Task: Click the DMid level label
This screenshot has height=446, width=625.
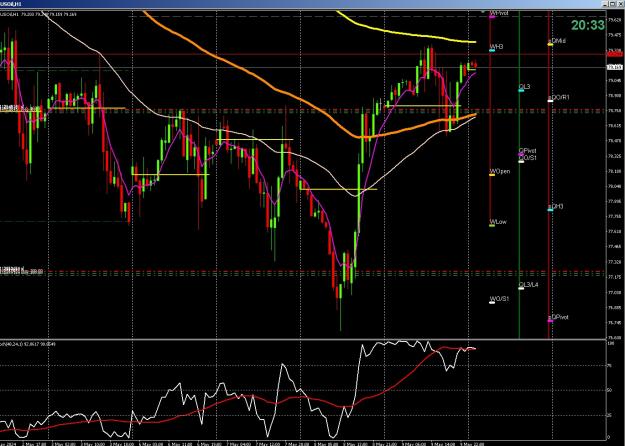Action: [x=557, y=41]
